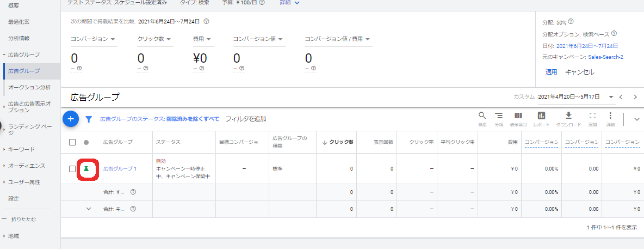Click the 適用 apply button
The width and height of the screenshot is (644, 249).
click(x=551, y=72)
